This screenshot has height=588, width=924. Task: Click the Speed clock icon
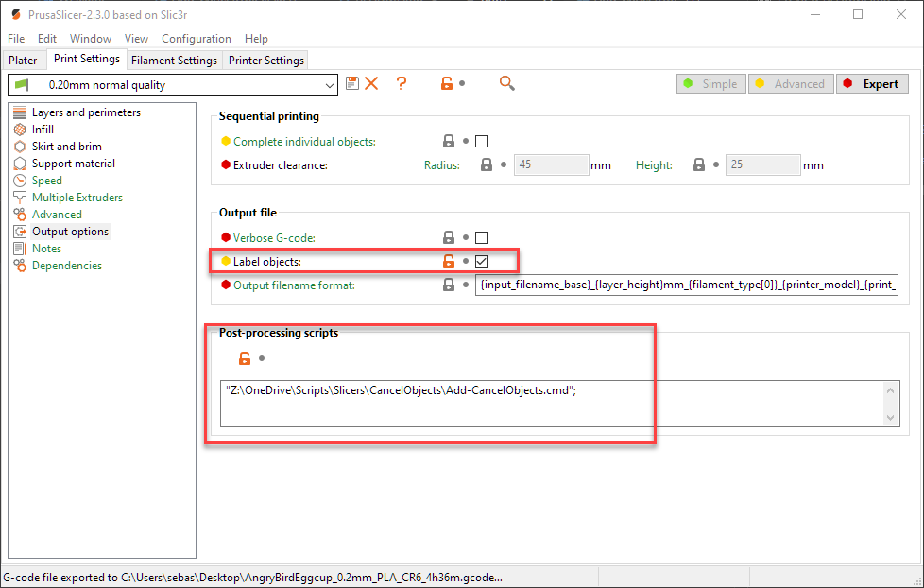tap(20, 181)
